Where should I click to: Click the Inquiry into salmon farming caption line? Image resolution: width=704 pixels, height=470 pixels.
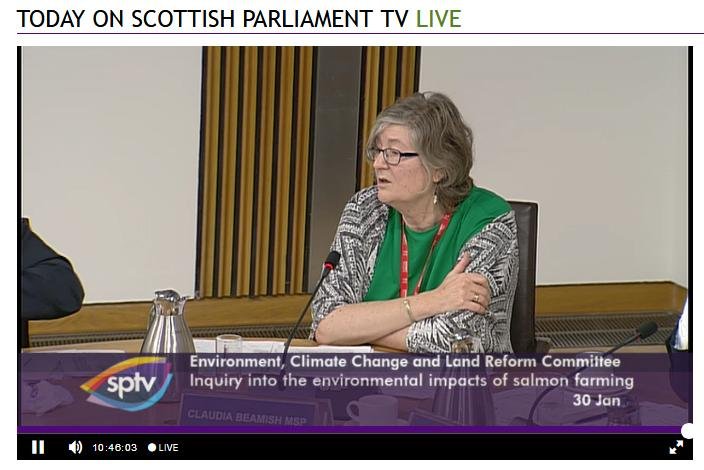tap(411, 381)
